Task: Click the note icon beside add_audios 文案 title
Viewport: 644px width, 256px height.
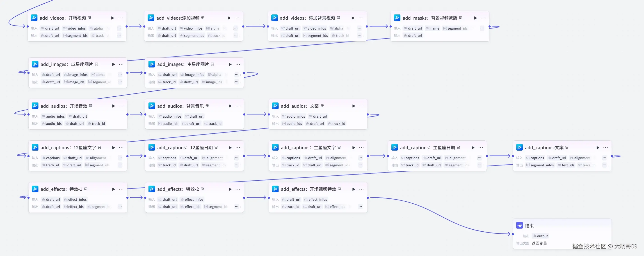Action: point(322,106)
